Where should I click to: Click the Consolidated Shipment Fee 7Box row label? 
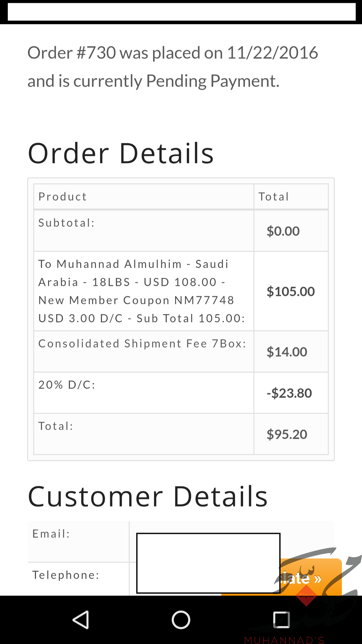coord(142,344)
